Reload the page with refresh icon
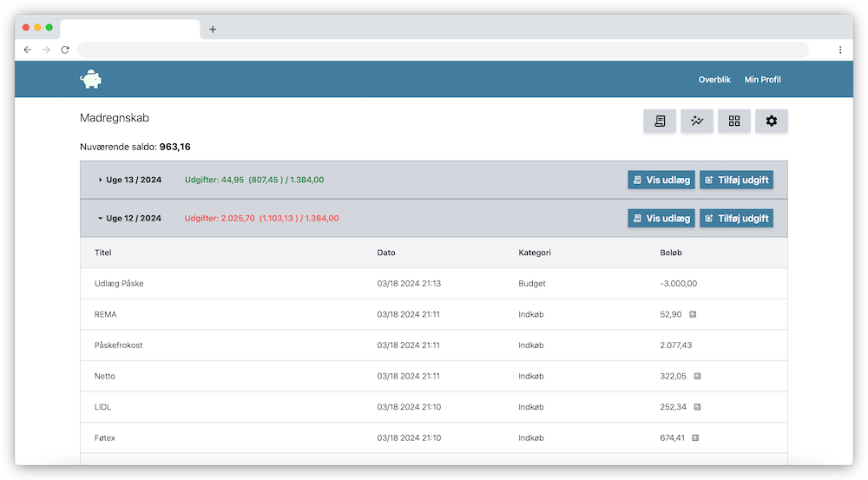Image resolution: width=868 pixels, height=480 pixels. coord(65,49)
